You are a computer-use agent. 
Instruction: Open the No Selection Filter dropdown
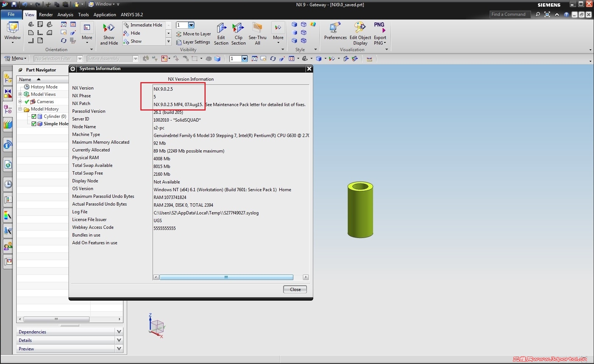coord(80,59)
